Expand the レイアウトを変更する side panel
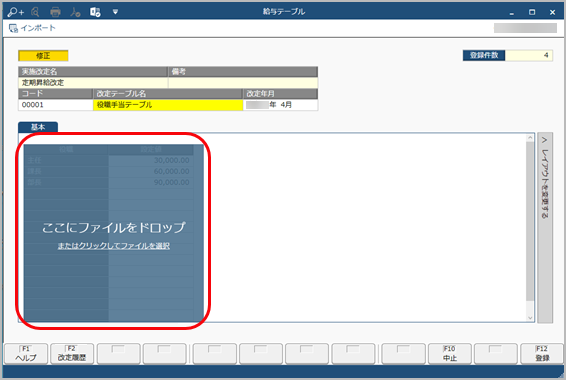 coord(545,227)
